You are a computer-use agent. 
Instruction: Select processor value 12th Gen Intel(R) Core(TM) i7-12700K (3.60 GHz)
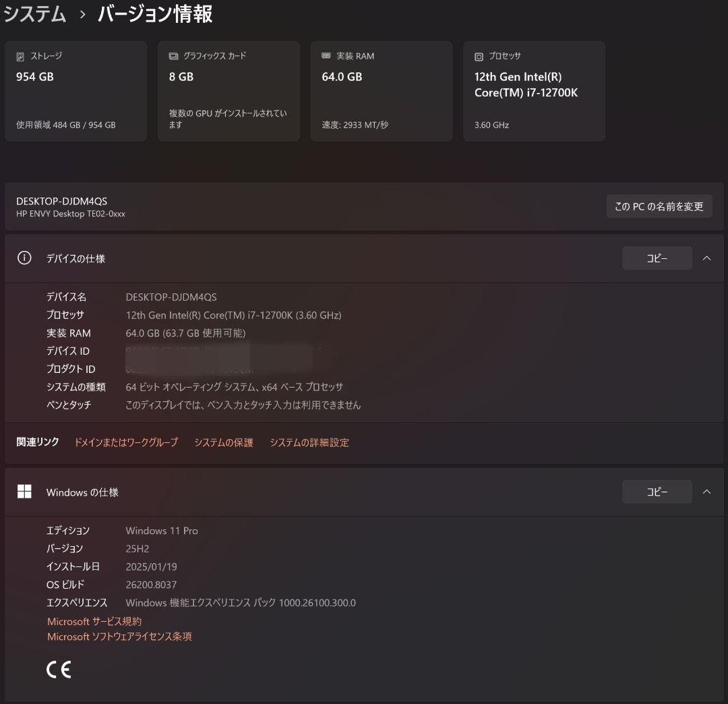point(233,315)
